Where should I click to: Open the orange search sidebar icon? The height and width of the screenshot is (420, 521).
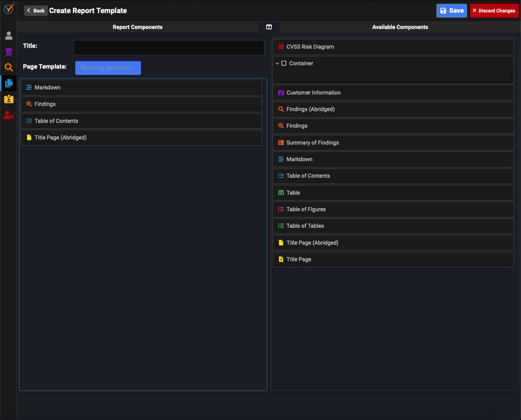tap(9, 67)
